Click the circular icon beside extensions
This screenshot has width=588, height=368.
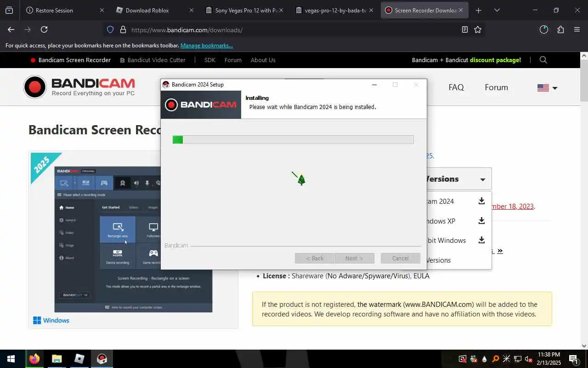click(544, 29)
